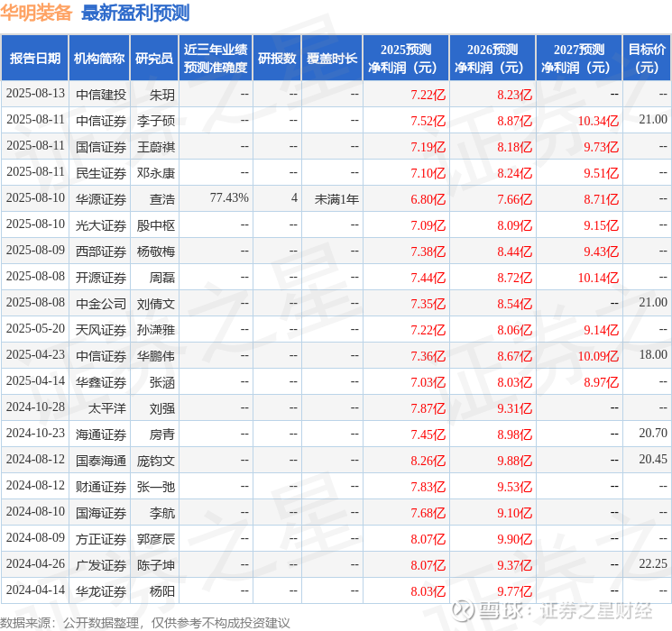Click institution 民生证券

tap(101, 173)
